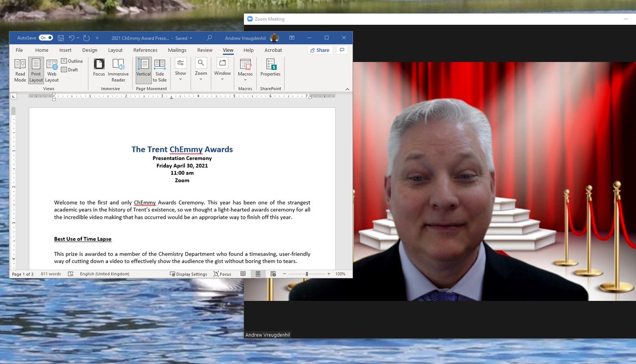Switch to the Review tab
This screenshot has width=636, height=364.
click(205, 50)
